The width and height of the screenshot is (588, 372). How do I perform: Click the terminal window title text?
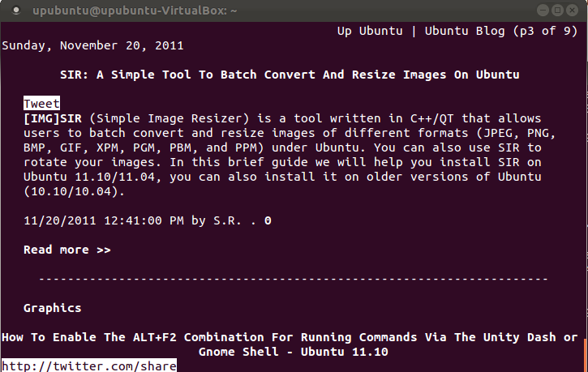tap(135, 11)
